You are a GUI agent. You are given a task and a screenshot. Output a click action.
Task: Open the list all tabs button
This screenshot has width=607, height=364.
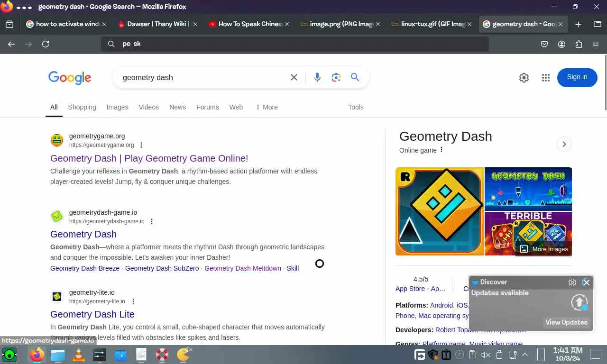(598, 24)
